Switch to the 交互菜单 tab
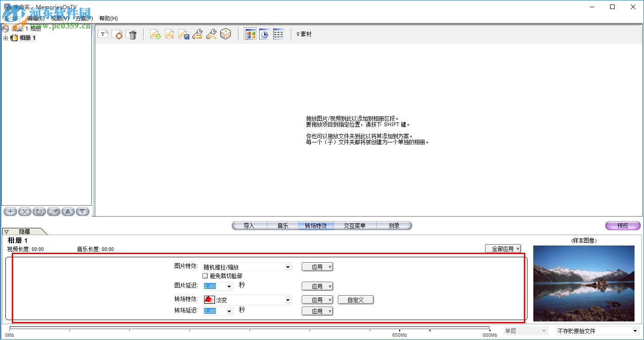The width and height of the screenshot is (644, 340). pyautogui.click(x=355, y=226)
